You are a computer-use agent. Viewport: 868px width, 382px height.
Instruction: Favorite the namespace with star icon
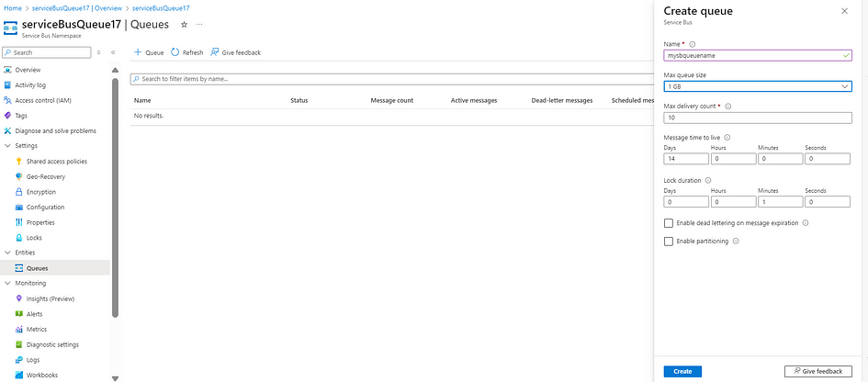pos(185,25)
